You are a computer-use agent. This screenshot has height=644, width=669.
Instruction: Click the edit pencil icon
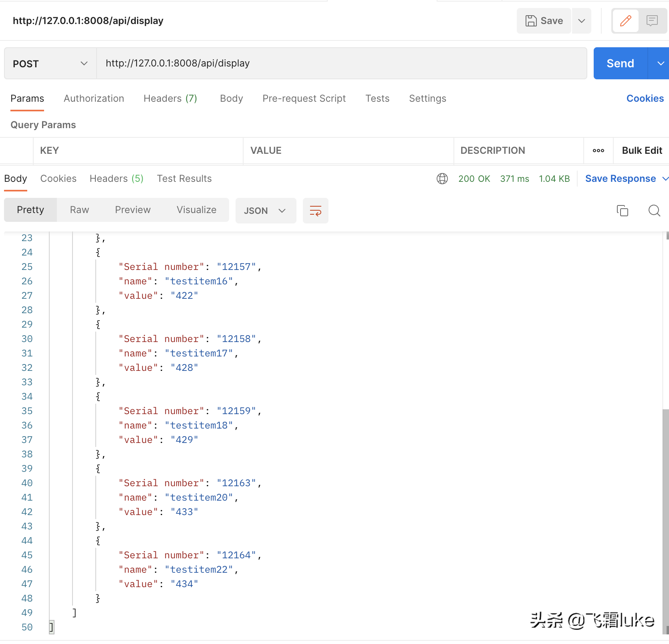pyautogui.click(x=625, y=21)
